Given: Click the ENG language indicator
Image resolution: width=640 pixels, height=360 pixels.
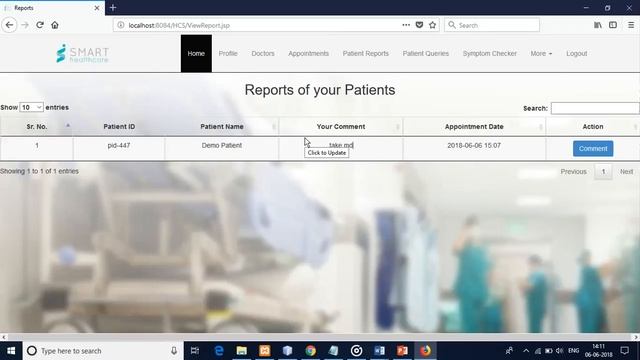Looking at the screenshot, I should [x=573, y=351].
